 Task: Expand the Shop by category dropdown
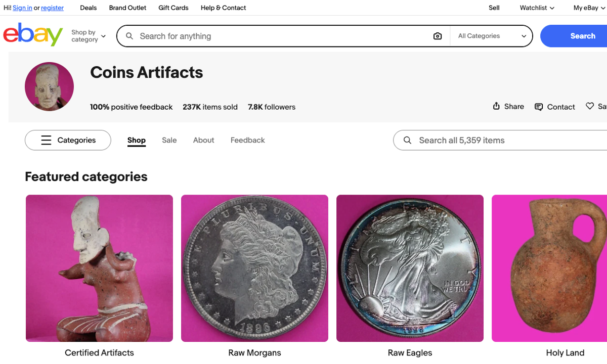pyautogui.click(x=88, y=35)
